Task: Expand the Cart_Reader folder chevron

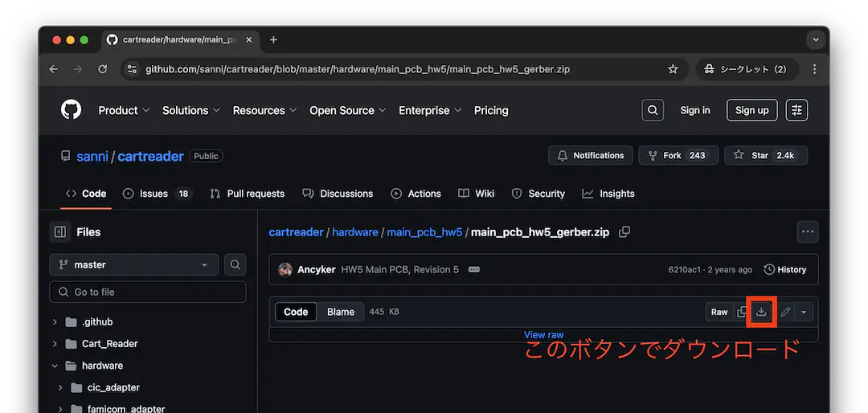Action: (55, 344)
